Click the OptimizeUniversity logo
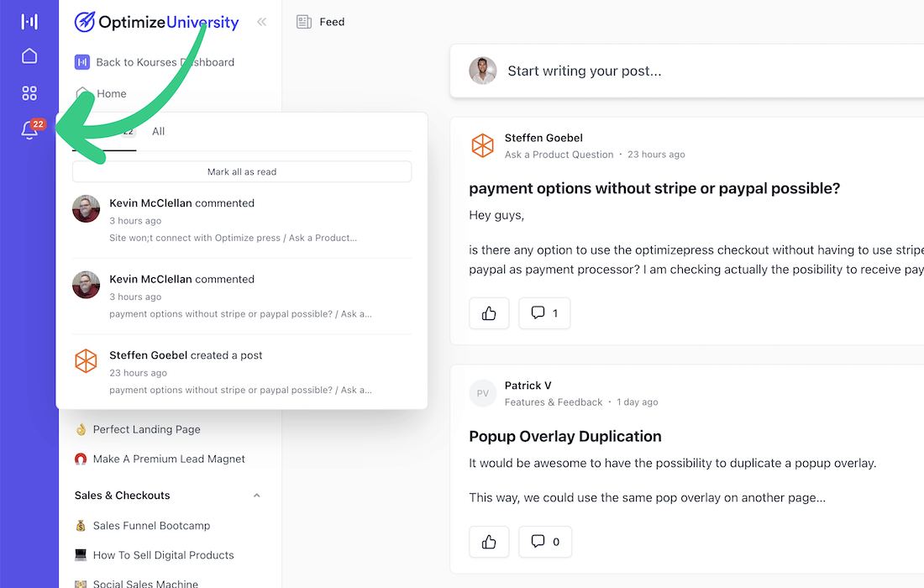 [x=156, y=22]
